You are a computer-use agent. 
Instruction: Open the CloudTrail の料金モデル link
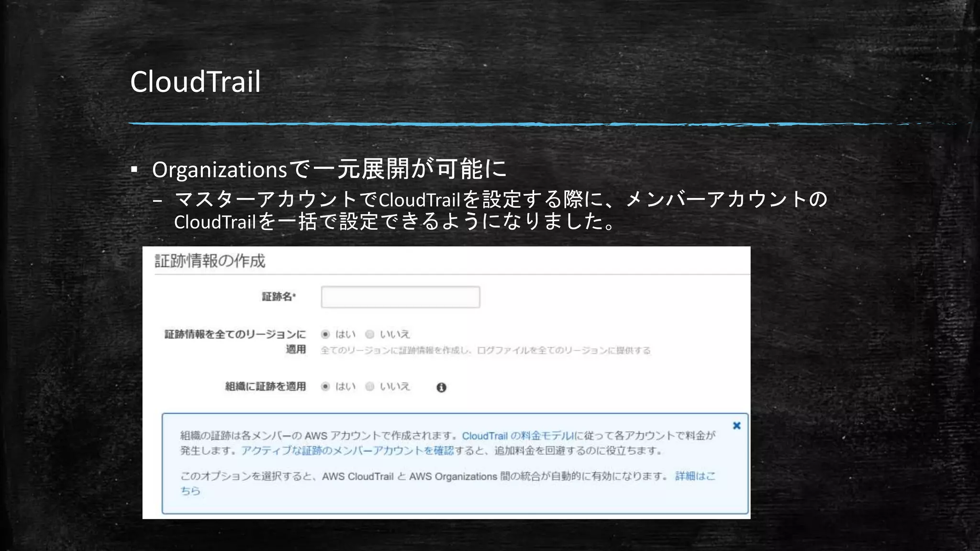(517, 436)
